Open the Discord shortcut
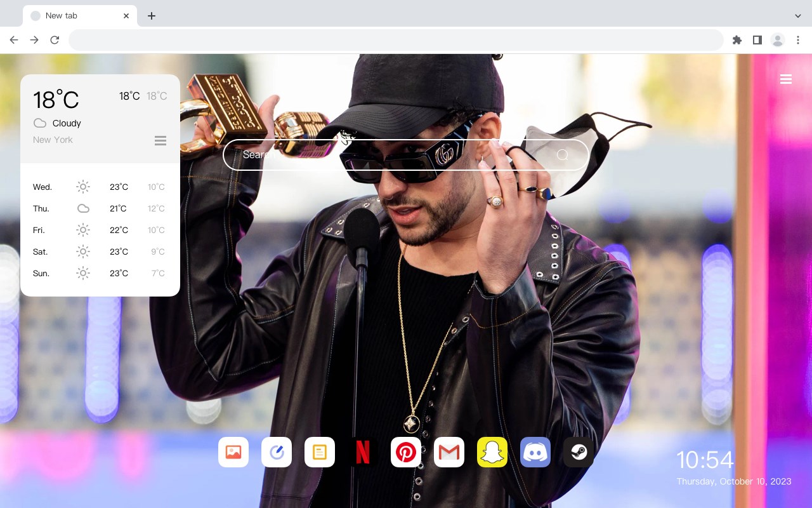Viewport: 812px width, 508px height. [535, 452]
